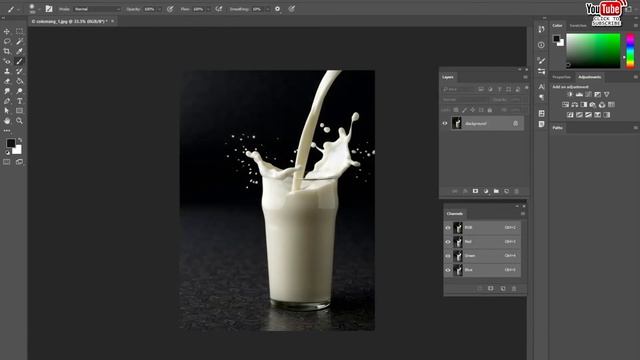Select the Eyedropper tool
640x360 pixels.
[x=19, y=51]
